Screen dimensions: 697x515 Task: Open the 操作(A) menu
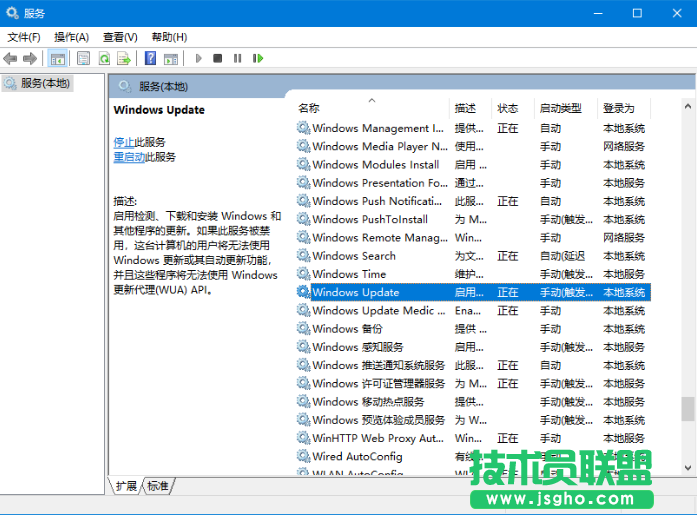(71, 37)
